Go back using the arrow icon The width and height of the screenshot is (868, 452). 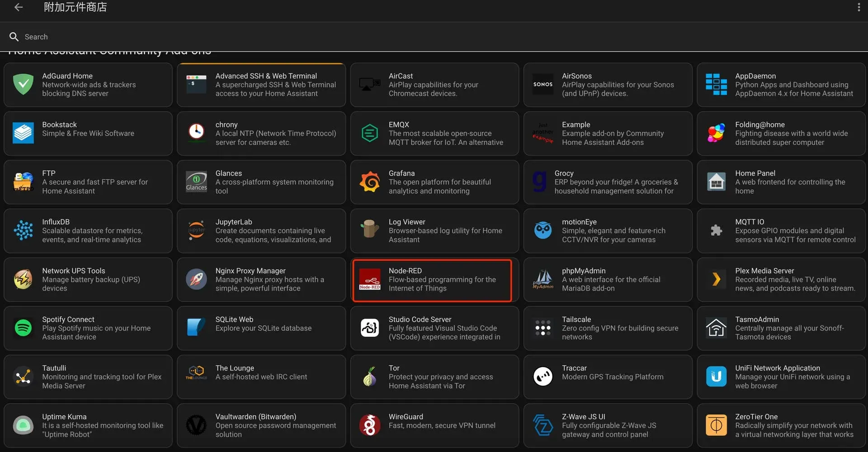point(19,7)
